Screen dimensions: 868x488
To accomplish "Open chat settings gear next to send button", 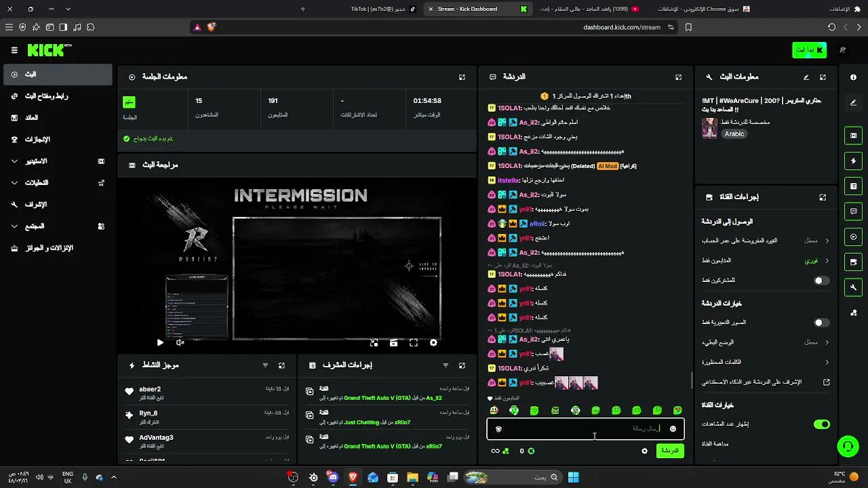I will [x=644, y=451].
